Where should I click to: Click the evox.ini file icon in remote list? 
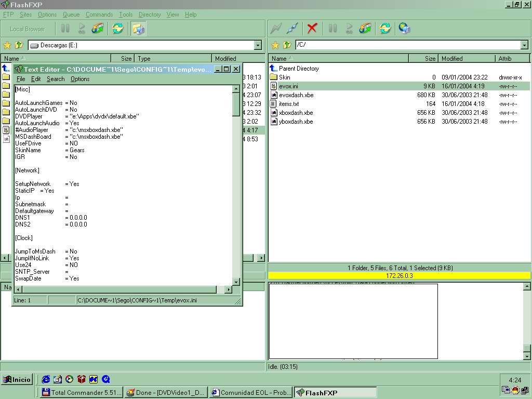tap(273, 86)
